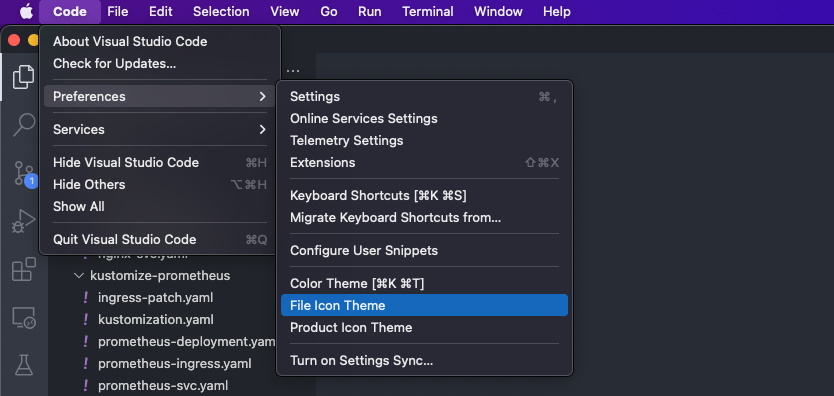Open the Explorer view in activity bar
This screenshot has height=396, width=834.
pos(23,77)
